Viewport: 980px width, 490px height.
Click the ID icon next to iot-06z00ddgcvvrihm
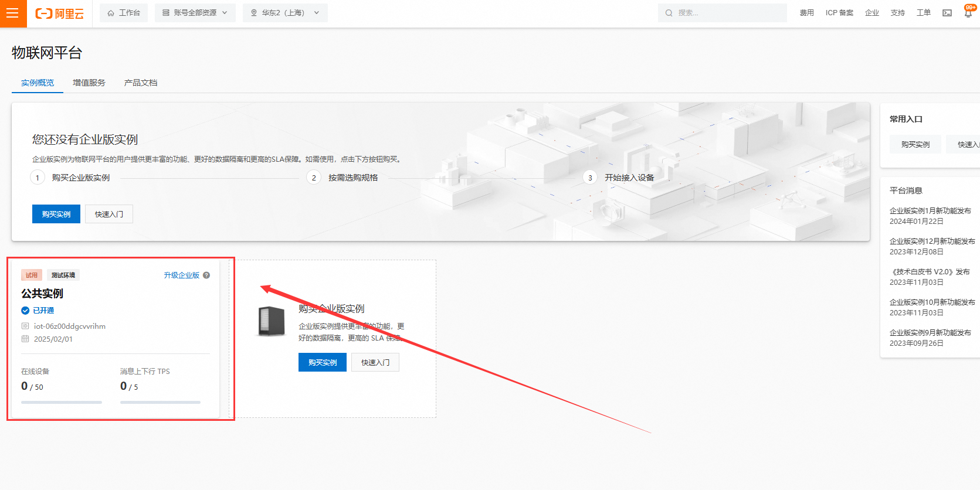click(25, 326)
